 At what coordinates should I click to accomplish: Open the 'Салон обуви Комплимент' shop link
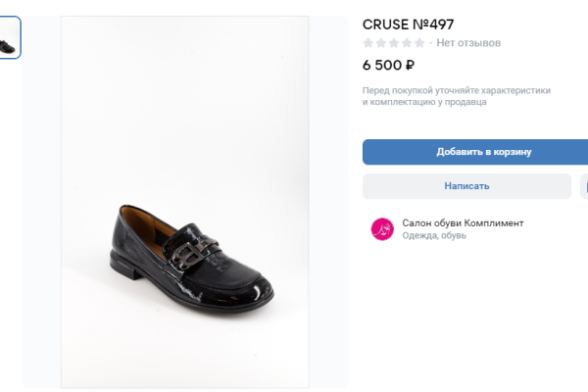coord(463,223)
